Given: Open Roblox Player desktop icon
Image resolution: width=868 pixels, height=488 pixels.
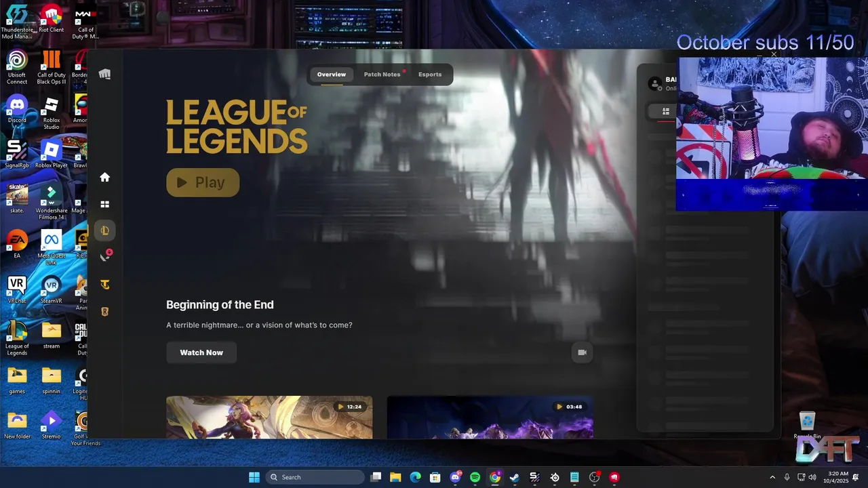Looking at the screenshot, I should tap(52, 155).
